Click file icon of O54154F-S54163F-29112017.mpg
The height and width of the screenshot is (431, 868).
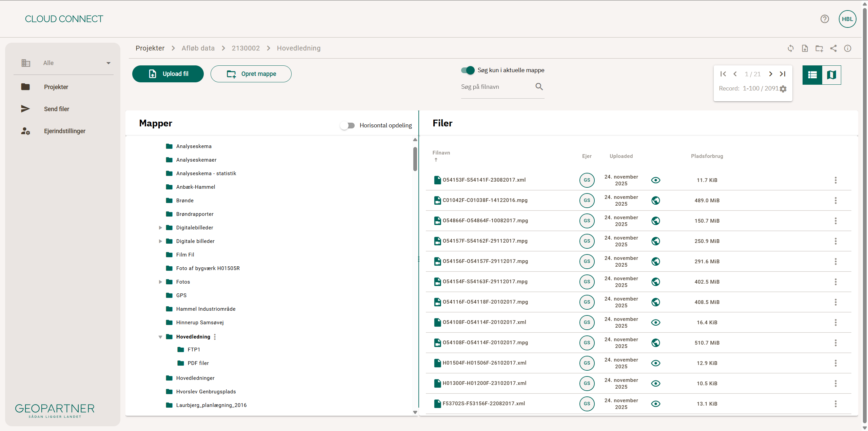tap(438, 282)
